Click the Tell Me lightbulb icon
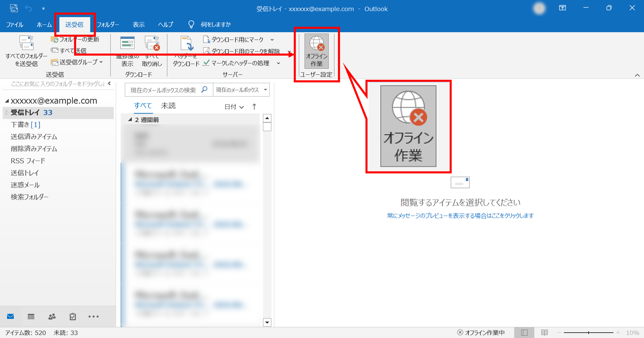 [191, 24]
